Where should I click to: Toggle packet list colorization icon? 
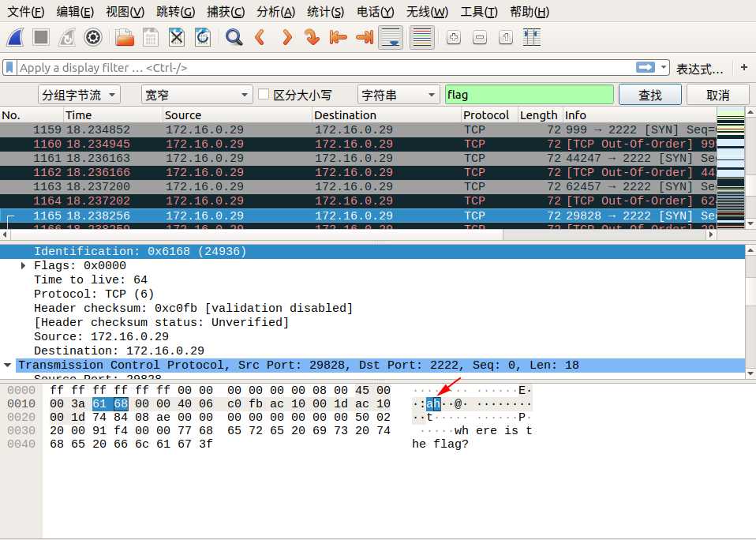click(x=422, y=37)
